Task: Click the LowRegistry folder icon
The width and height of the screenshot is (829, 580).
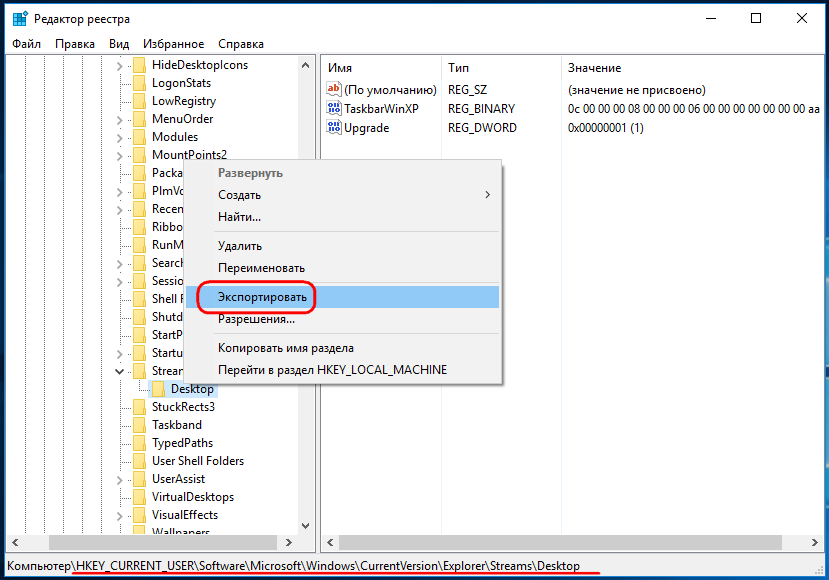Action: coord(140,101)
